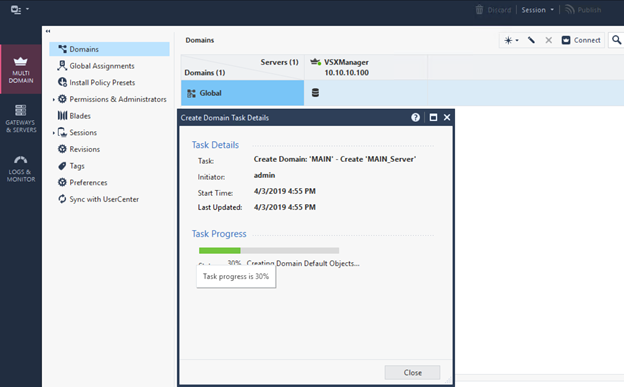Click the Connect button
Viewport: 624px width, 387px height.
[x=581, y=40]
